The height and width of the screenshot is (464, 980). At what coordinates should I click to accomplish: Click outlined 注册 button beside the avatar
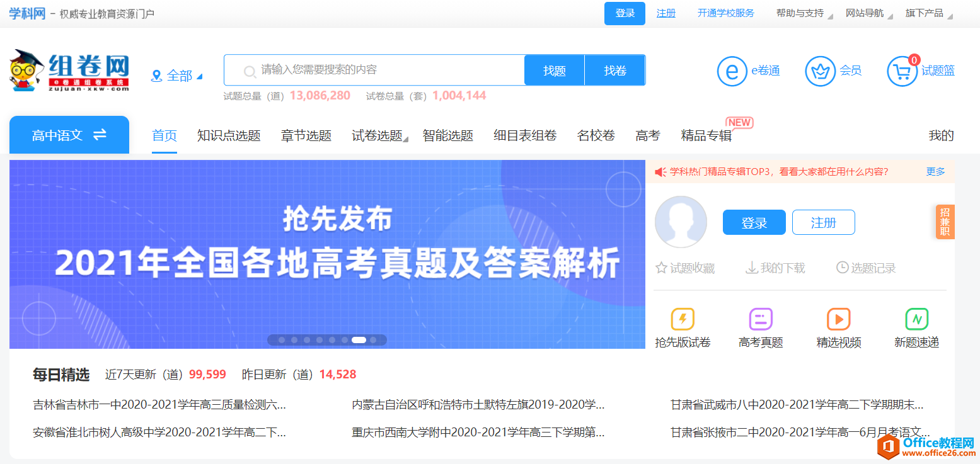(824, 222)
